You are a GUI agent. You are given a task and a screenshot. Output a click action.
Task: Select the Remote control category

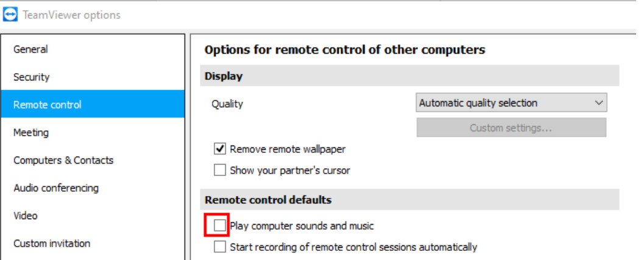93,104
